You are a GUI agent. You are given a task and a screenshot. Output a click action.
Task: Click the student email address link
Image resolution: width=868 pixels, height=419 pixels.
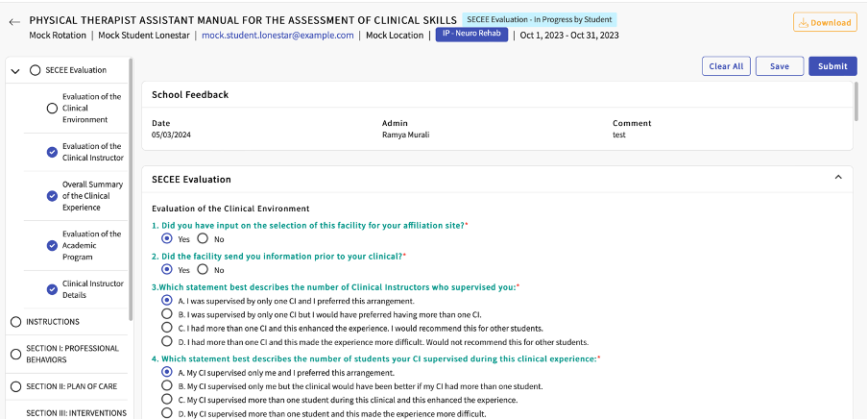coord(277,36)
